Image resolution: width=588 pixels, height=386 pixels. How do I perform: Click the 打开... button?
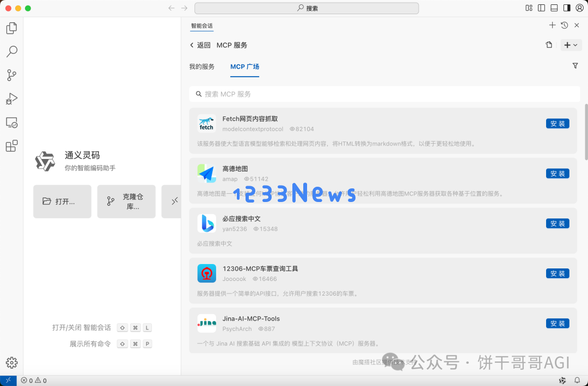coord(62,201)
